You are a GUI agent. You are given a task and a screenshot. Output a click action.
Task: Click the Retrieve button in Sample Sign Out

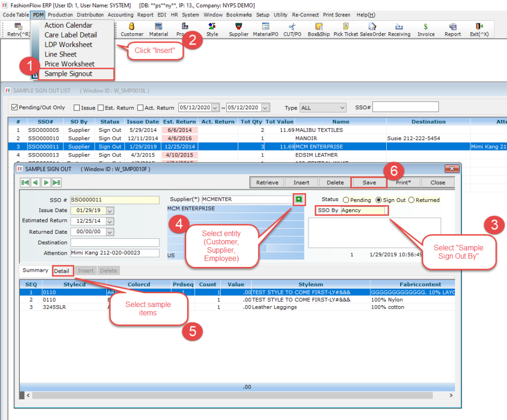pyautogui.click(x=267, y=182)
